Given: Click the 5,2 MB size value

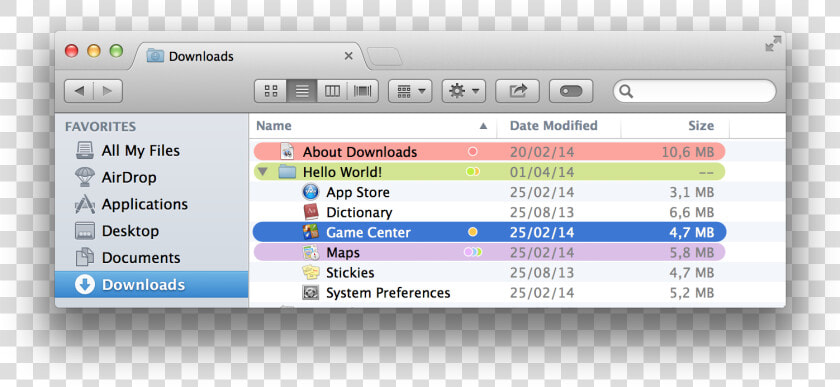Looking at the screenshot, I should pos(692,293).
